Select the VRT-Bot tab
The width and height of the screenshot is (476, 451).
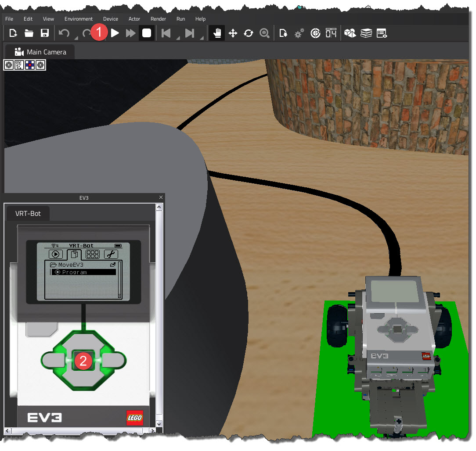28,214
